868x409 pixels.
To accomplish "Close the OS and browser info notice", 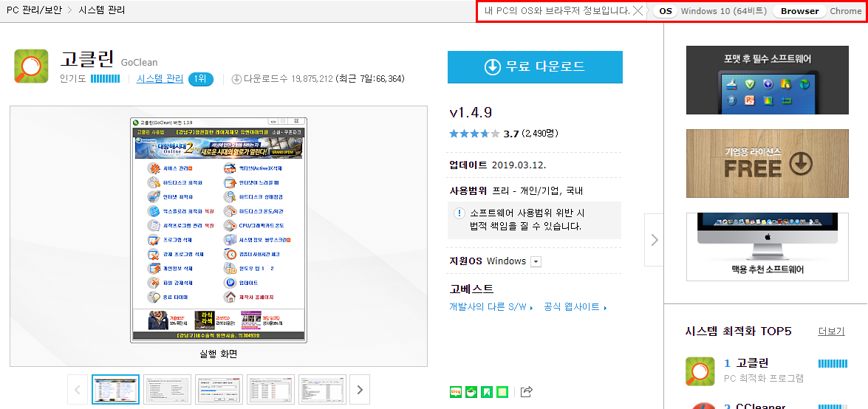I will point(638,10).
